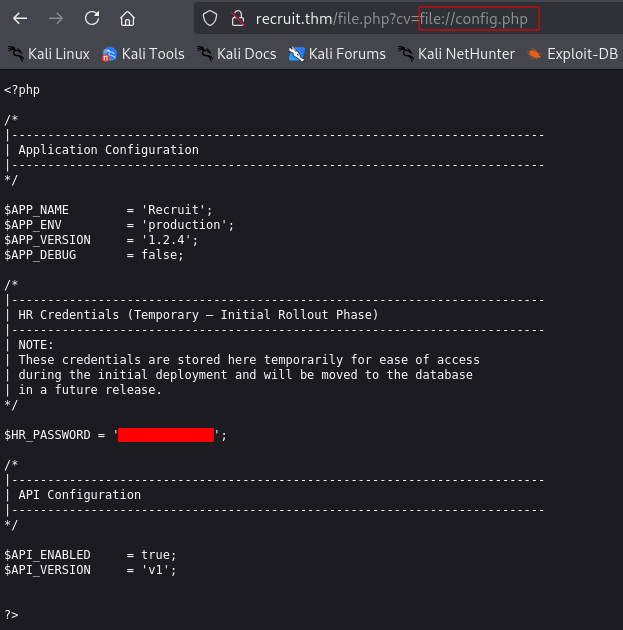Click the 'These credentials are stored here' line
623x630 pixels.
pos(249,360)
